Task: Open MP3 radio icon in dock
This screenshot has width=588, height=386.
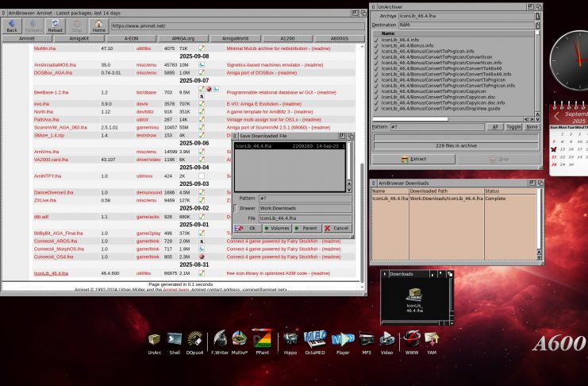Action: (x=366, y=340)
